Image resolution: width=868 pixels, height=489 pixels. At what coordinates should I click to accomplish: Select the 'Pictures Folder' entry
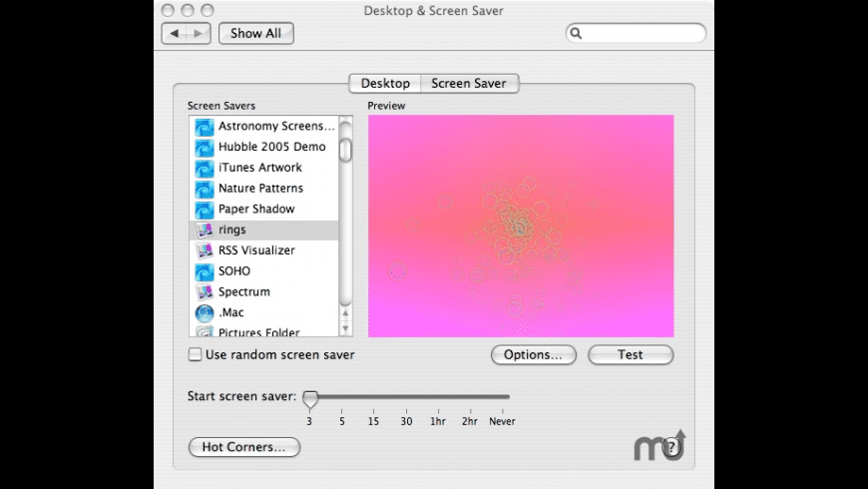point(263,331)
